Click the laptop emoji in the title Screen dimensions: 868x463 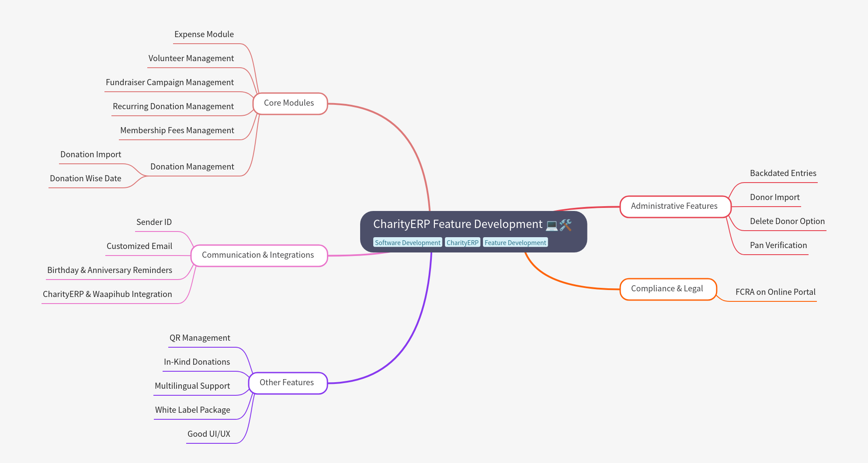[552, 225]
